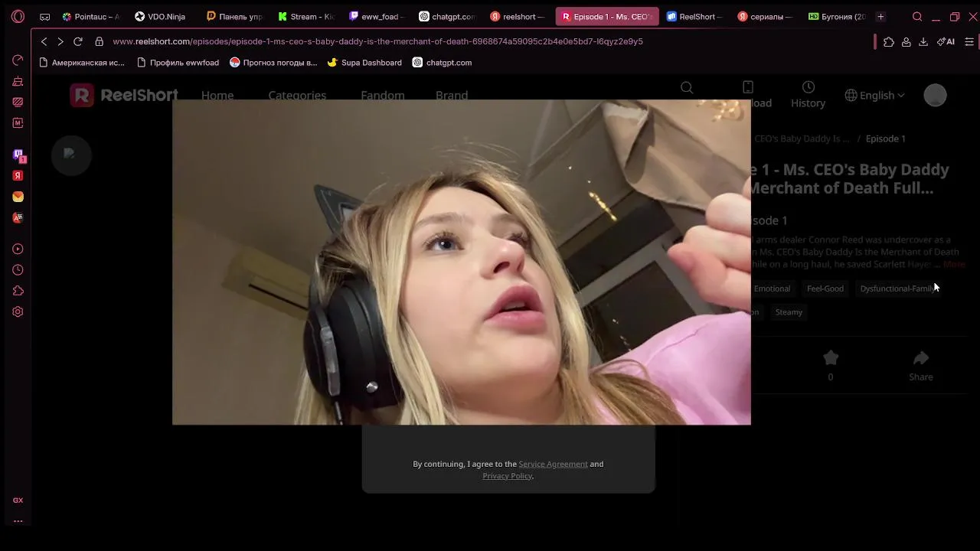This screenshot has height=551, width=980.
Task: Search tabs with magnifier icon
Action: (917, 16)
